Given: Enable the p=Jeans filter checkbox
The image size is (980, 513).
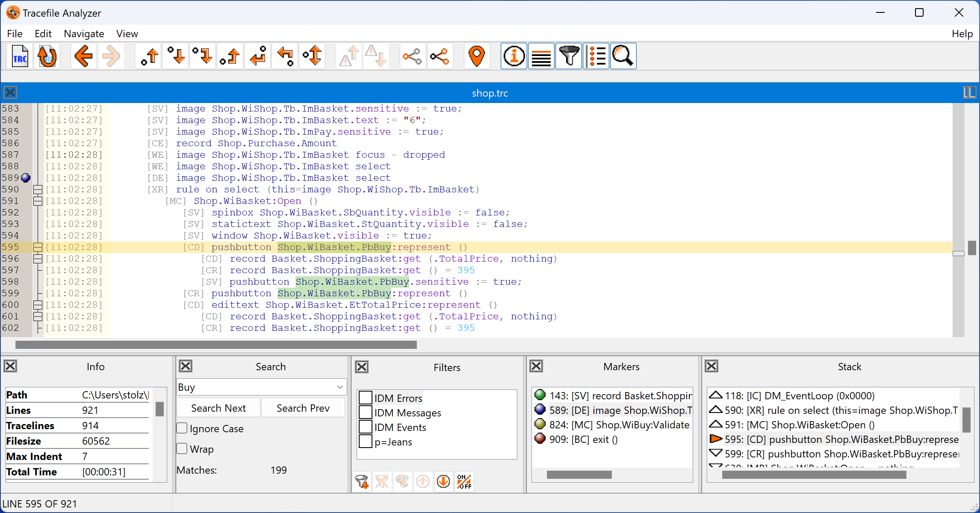Looking at the screenshot, I should 366,442.
